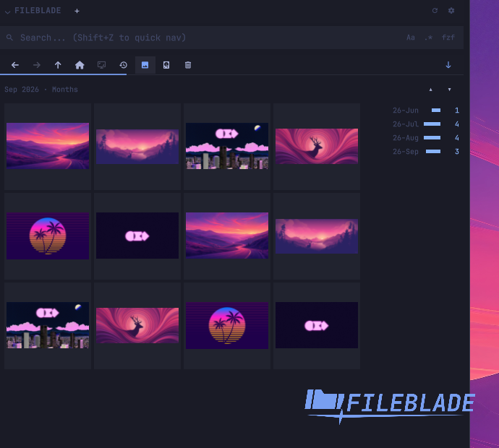Screen dimensions: 499x448
Task: Open third-row dark pink logo thumbnail
Action: (317, 325)
